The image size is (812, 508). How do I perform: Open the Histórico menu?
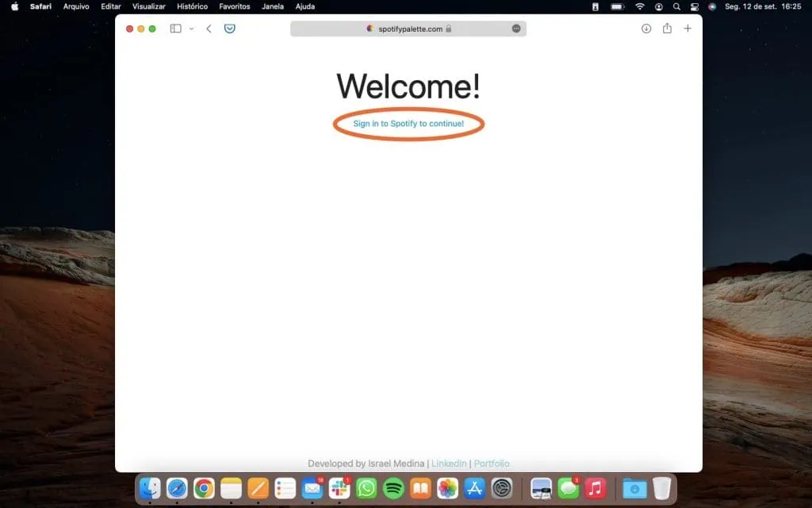(192, 6)
